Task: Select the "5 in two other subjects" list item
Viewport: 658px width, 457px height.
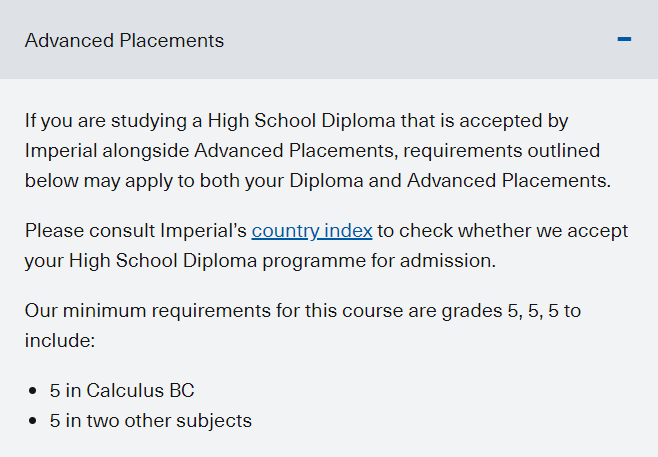Action: [x=150, y=421]
